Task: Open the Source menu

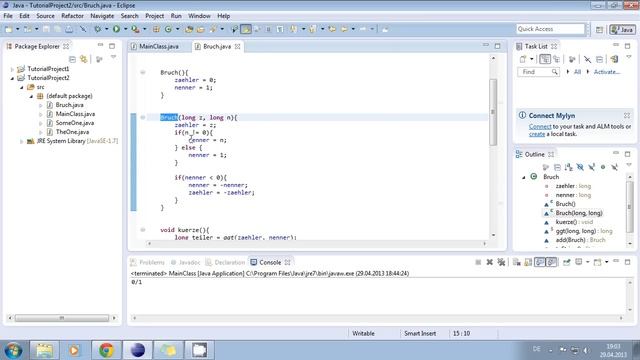Action: [x=45, y=16]
